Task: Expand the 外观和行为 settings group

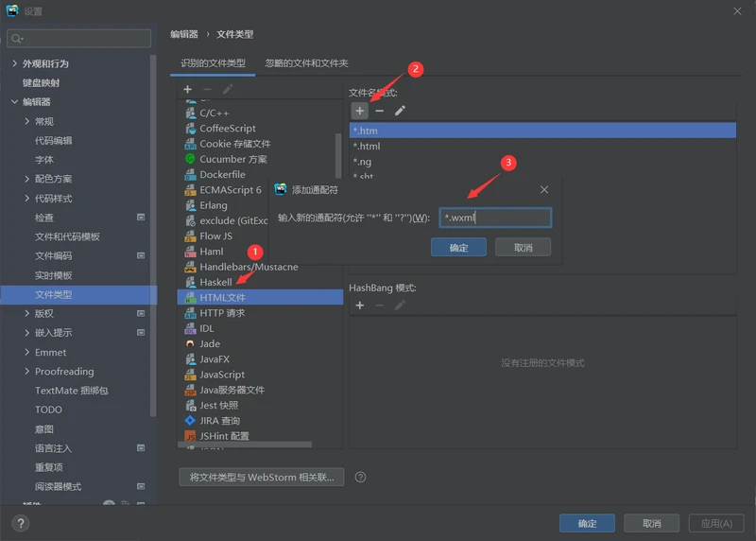Action: coord(14,63)
